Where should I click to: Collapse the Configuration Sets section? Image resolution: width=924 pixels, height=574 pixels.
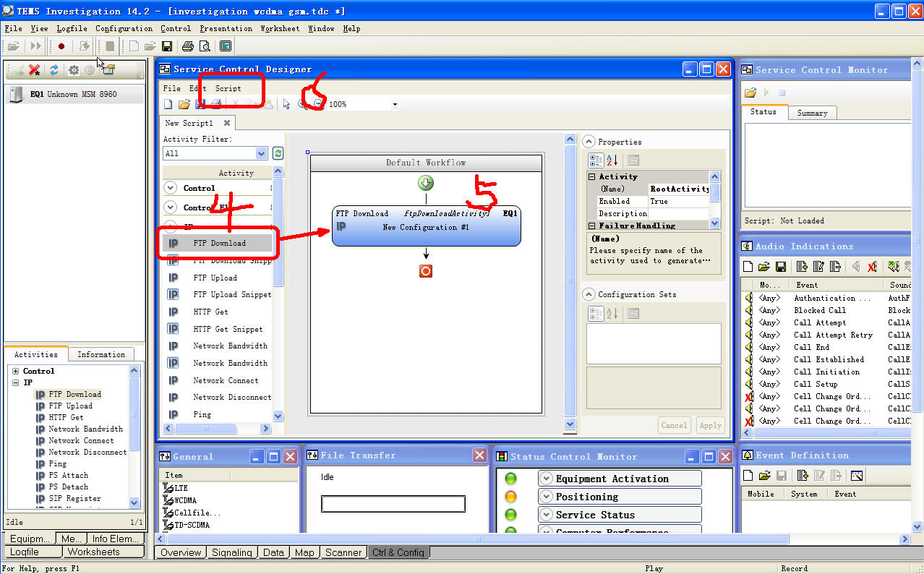pos(589,294)
